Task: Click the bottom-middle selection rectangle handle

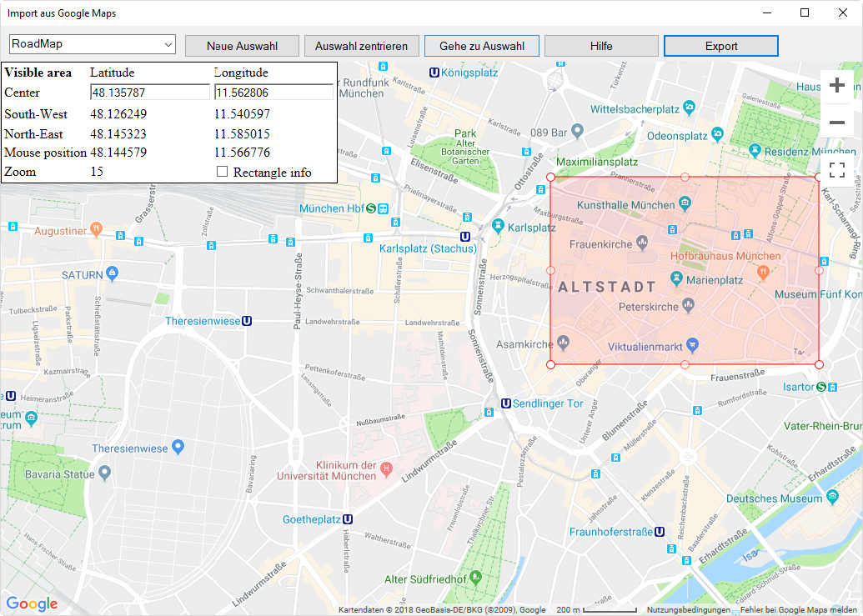Action: point(685,364)
